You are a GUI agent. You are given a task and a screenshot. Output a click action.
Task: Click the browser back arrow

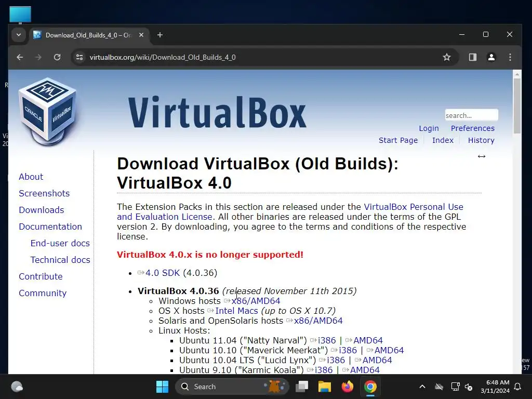[20, 57]
